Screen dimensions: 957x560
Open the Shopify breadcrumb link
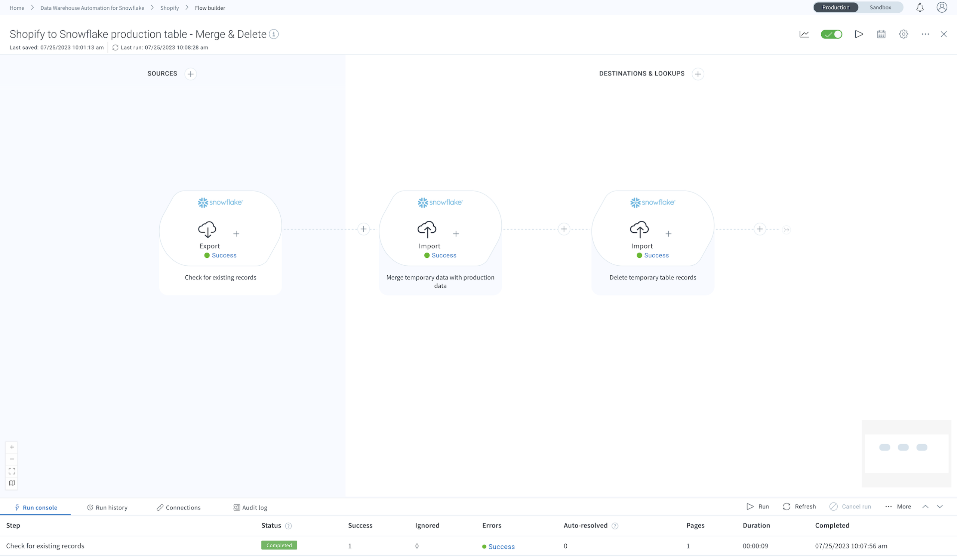169,8
